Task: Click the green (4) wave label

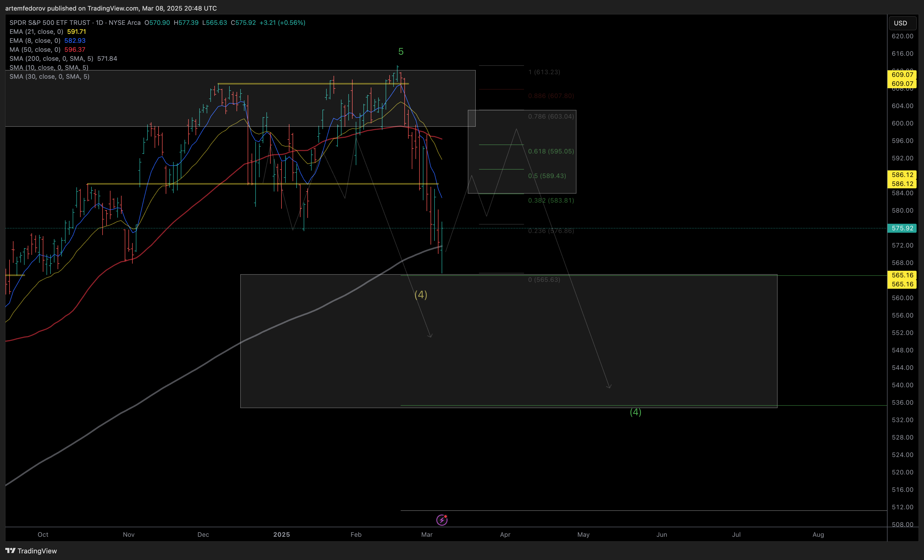Action: tap(635, 412)
